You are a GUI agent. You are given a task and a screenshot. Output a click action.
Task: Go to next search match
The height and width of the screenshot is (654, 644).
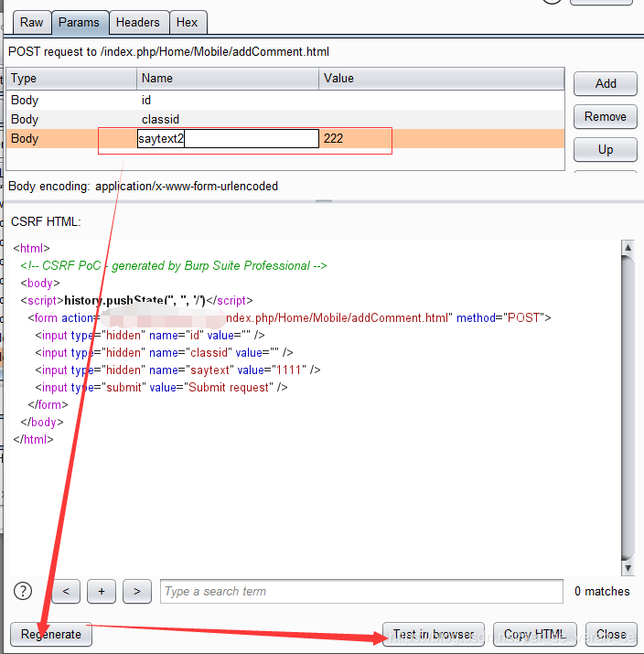tap(137, 592)
